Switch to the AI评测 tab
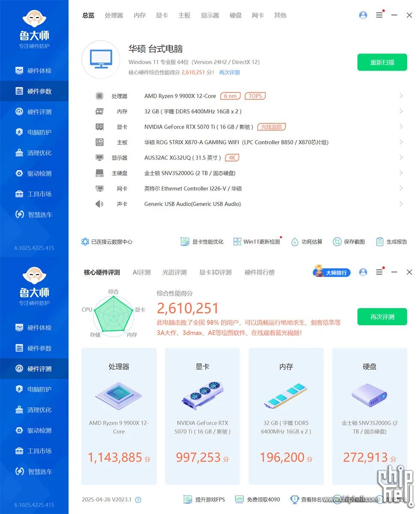Screen dimensions: 420x514 click(142, 272)
